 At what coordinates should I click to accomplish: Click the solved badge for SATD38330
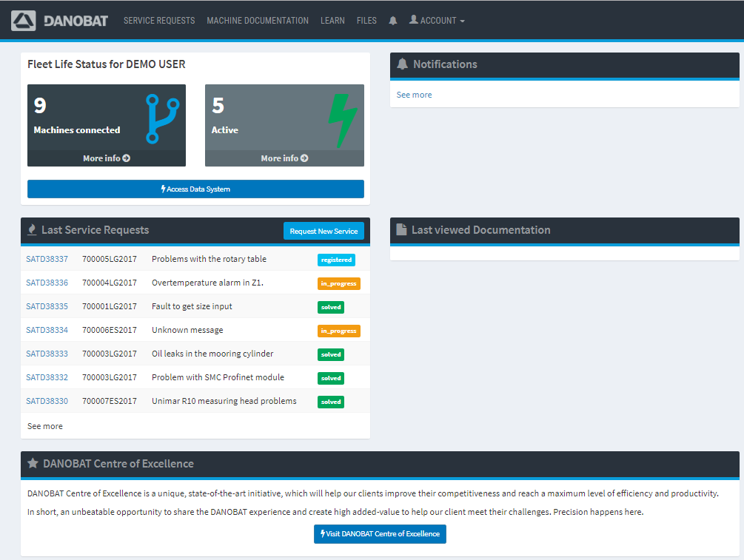tap(331, 402)
